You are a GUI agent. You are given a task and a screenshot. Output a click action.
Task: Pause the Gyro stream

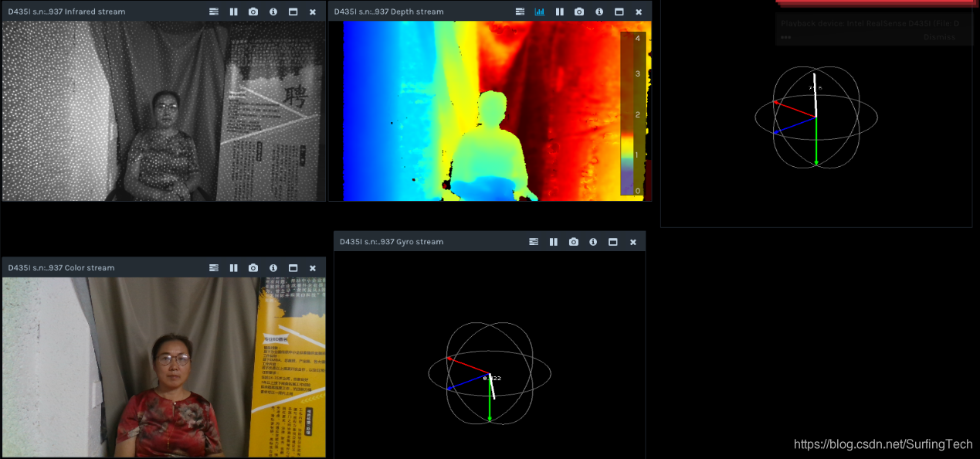[x=554, y=242]
